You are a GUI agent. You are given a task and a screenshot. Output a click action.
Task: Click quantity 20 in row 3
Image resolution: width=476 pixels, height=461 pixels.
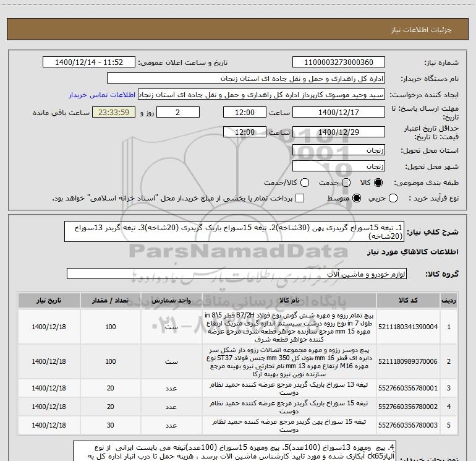(111, 388)
